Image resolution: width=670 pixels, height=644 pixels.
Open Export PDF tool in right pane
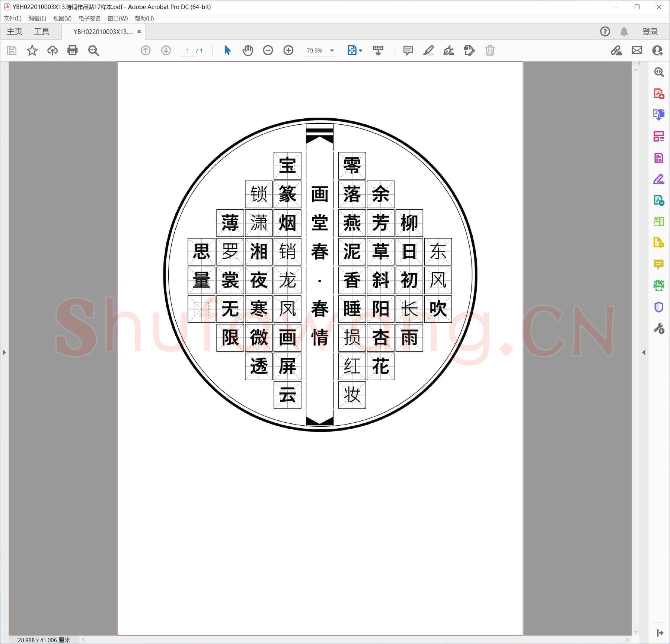coord(659,115)
